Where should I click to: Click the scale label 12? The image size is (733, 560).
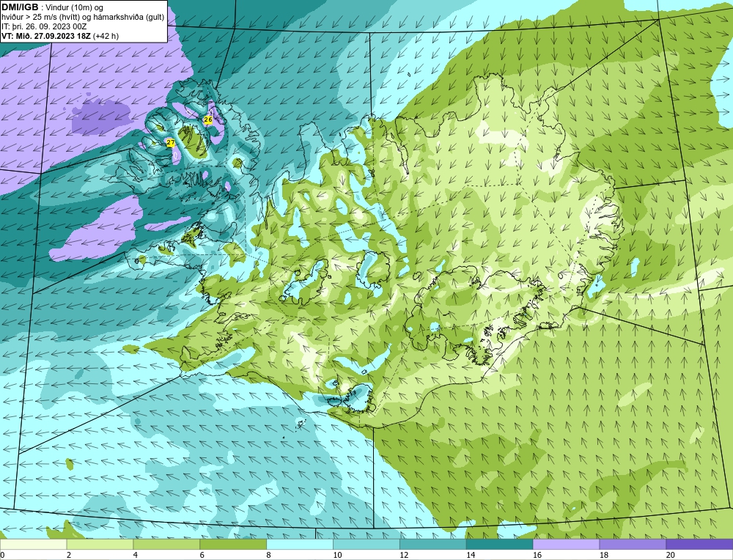tap(404, 555)
